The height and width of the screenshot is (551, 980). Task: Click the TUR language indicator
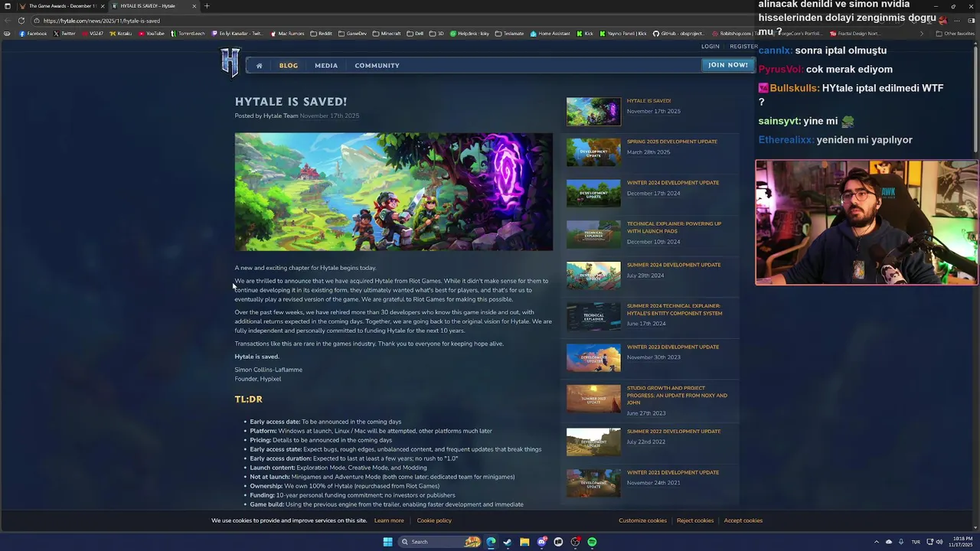coord(916,542)
